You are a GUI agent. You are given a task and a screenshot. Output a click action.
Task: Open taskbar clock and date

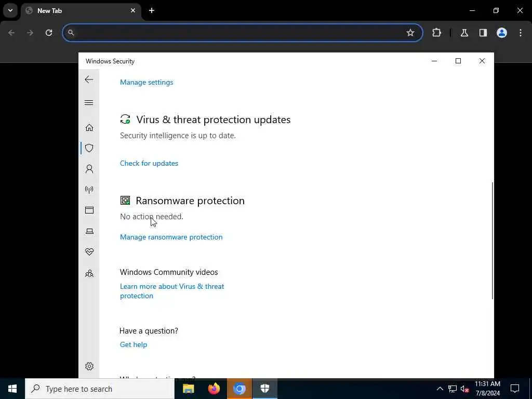pos(487,389)
